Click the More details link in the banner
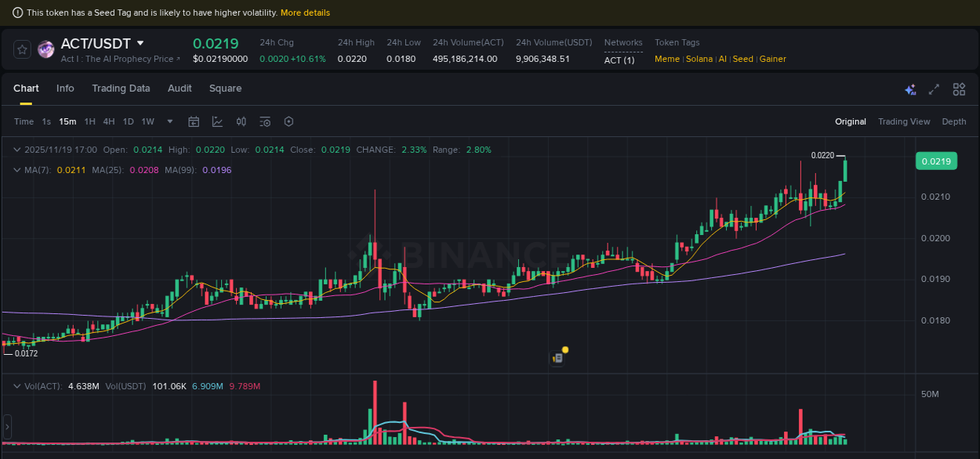 tap(305, 13)
